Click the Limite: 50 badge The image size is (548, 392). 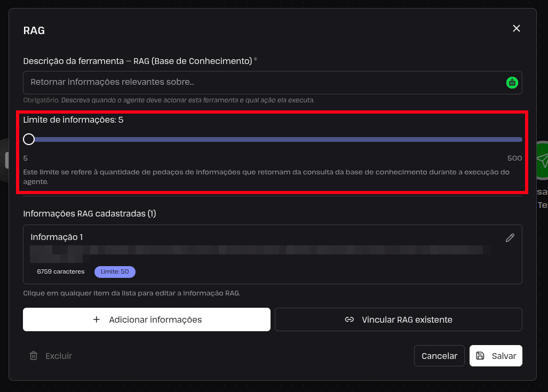[115, 271]
